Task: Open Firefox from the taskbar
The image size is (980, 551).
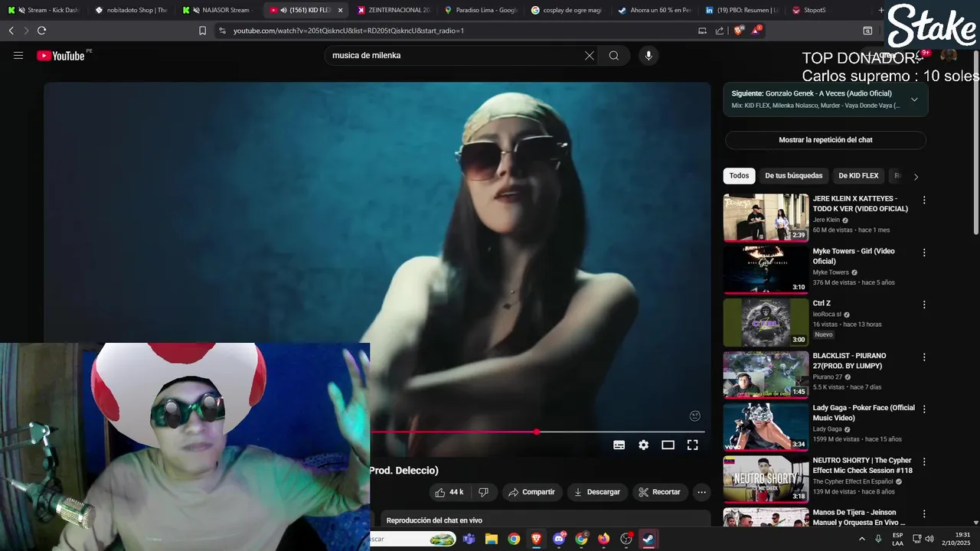Action: [x=603, y=539]
